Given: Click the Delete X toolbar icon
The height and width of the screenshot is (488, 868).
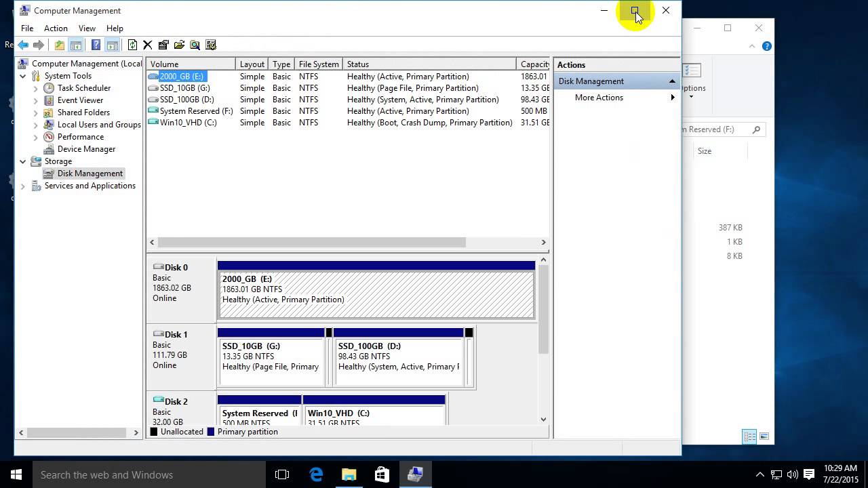Looking at the screenshot, I should 147,45.
